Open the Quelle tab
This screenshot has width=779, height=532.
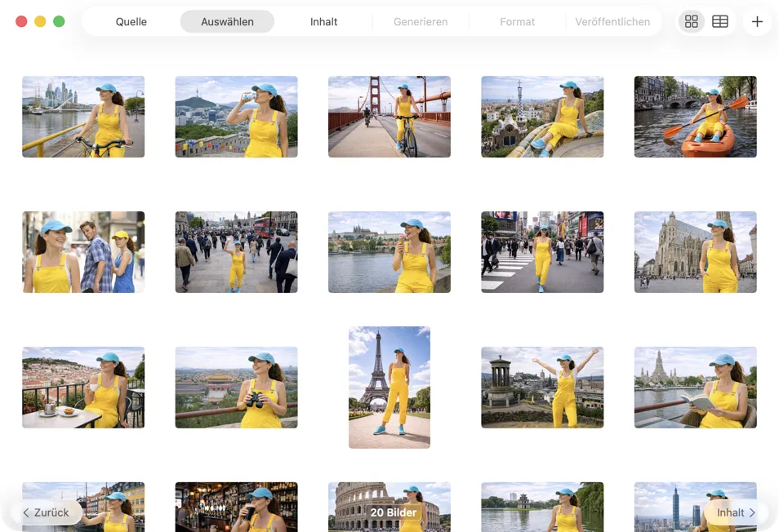click(131, 22)
